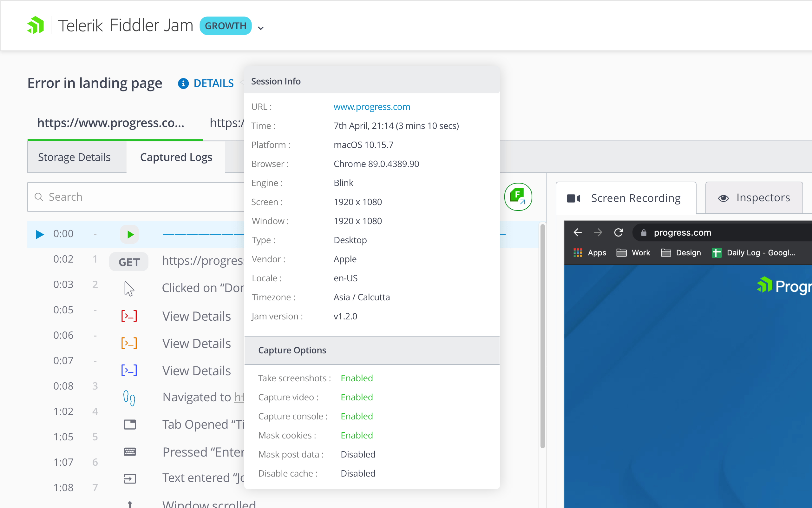Screen dimensions: 812x508
Task: Click the browser forward arrow in recording
Action: pos(598,232)
